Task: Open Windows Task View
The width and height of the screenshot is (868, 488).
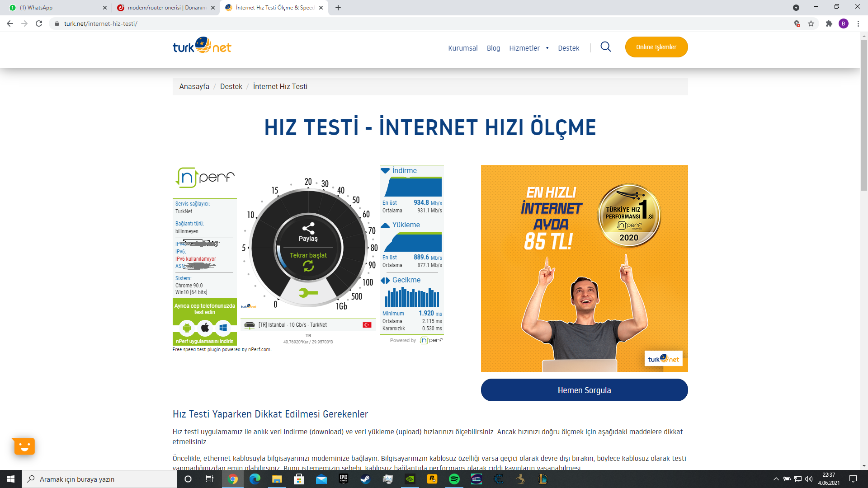Action: tap(210, 479)
